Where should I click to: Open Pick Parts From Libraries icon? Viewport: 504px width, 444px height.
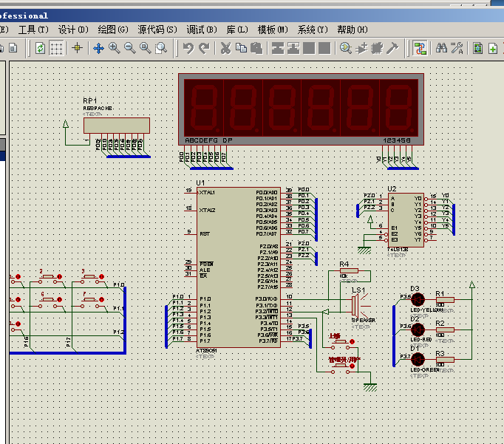(346, 48)
